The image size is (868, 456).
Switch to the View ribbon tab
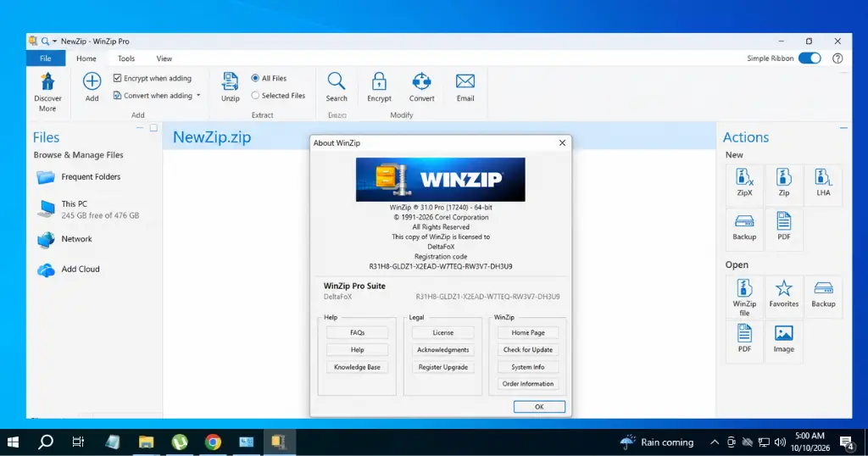pyautogui.click(x=164, y=58)
